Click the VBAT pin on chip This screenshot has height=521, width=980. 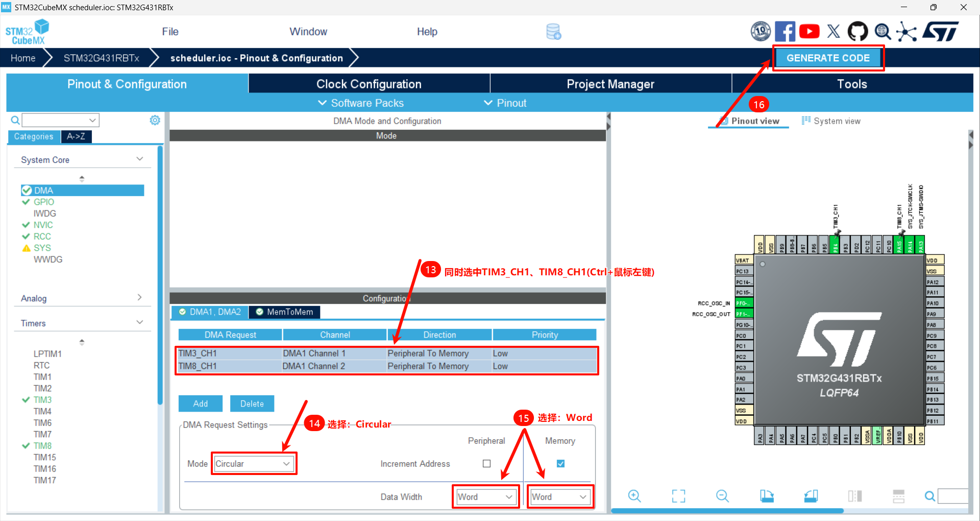744,260
